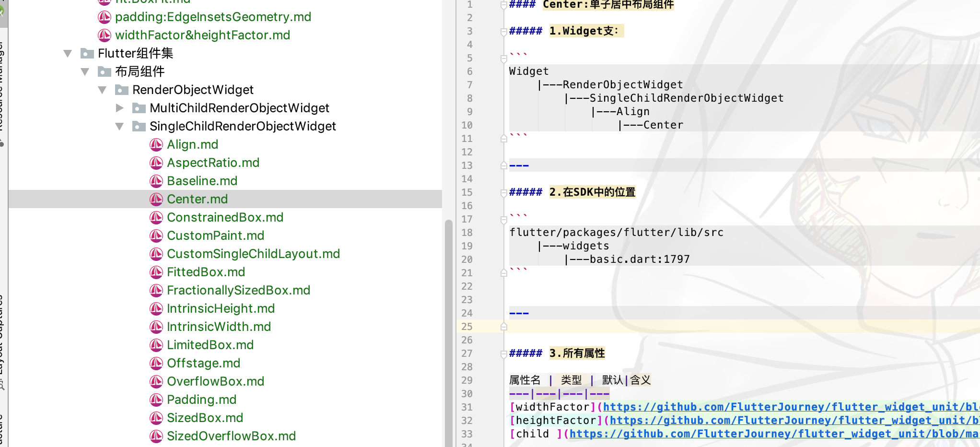Open FractionallySizedBox.md file

click(x=238, y=290)
